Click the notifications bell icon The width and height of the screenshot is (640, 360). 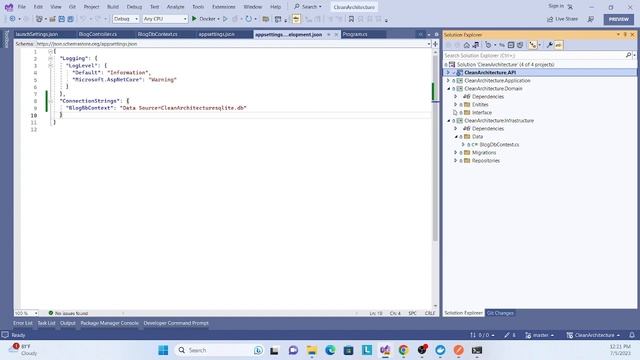pyautogui.click(x=632, y=335)
